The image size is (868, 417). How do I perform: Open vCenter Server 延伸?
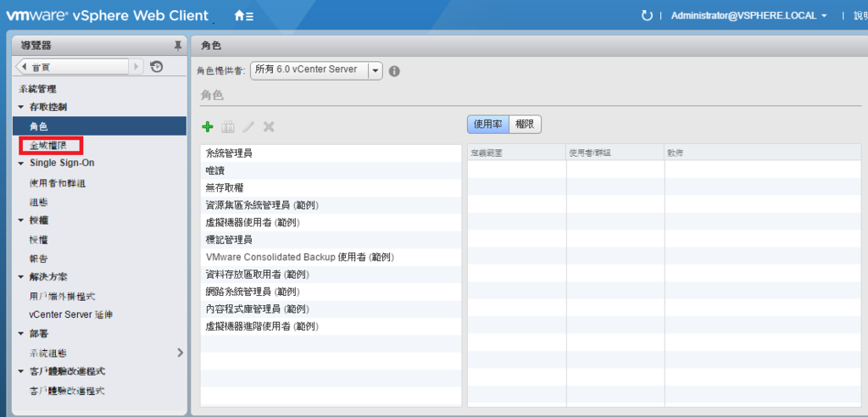click(71, 314)
